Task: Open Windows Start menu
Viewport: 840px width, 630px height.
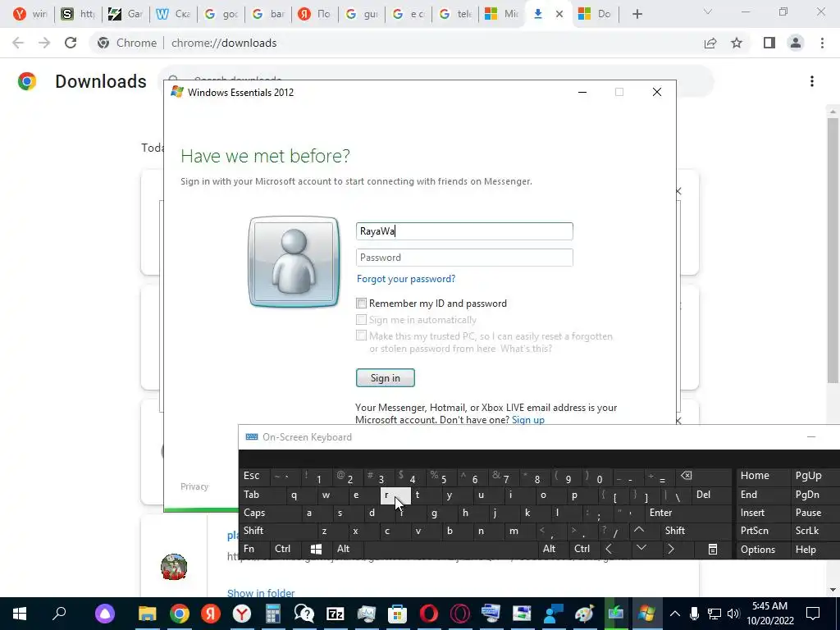Action: point(20,614)
